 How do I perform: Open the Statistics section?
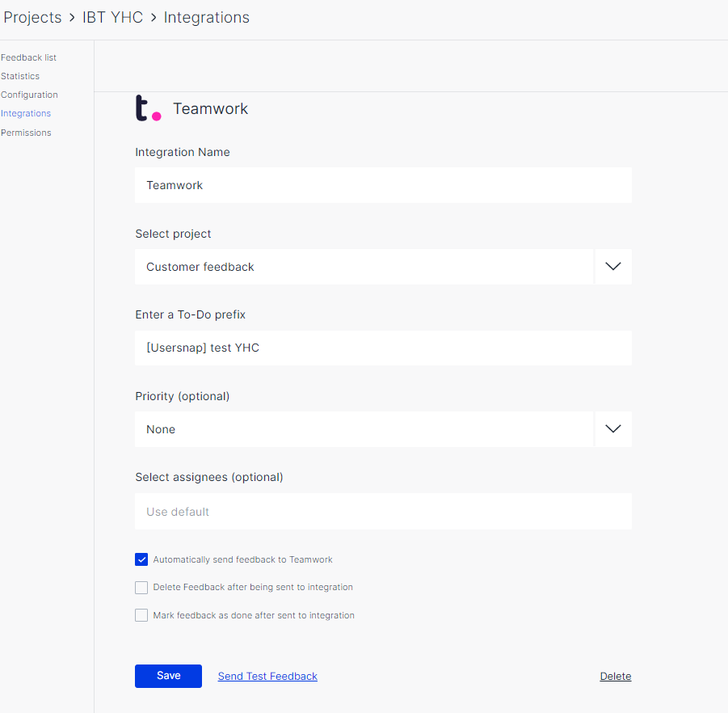pyautogui.click(x=20, y=76)
